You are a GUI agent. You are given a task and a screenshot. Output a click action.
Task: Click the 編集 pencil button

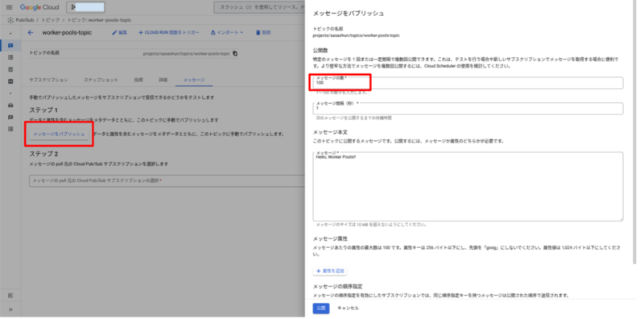click(119, 32)
